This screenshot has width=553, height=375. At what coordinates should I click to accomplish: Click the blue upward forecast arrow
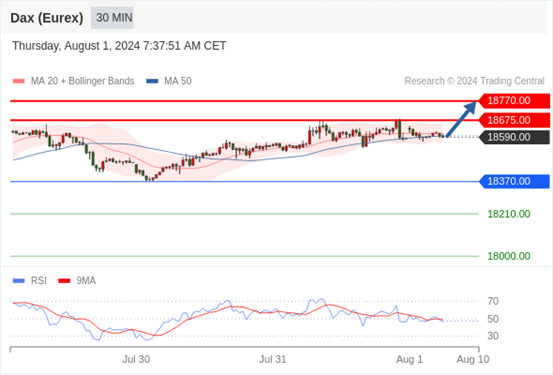(x=461, y=119)
